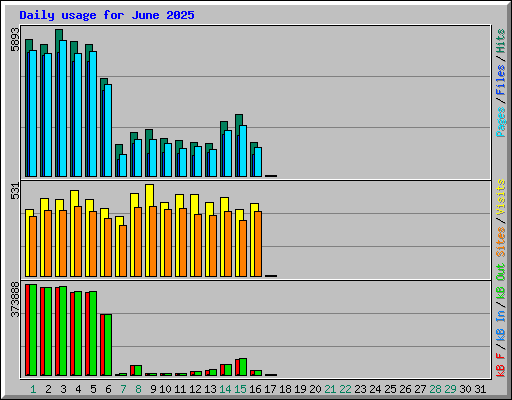Click the green kB Out bar for day 6
512x400 pixels.
pos(108,345)
